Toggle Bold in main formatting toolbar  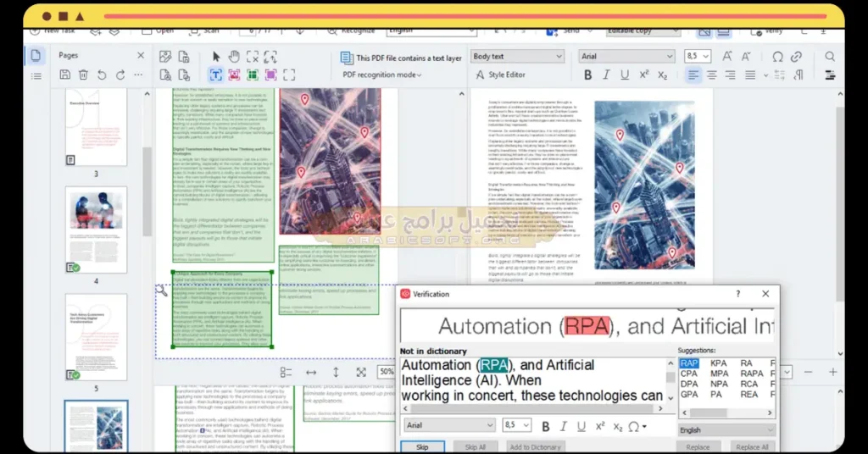[588, 75]
